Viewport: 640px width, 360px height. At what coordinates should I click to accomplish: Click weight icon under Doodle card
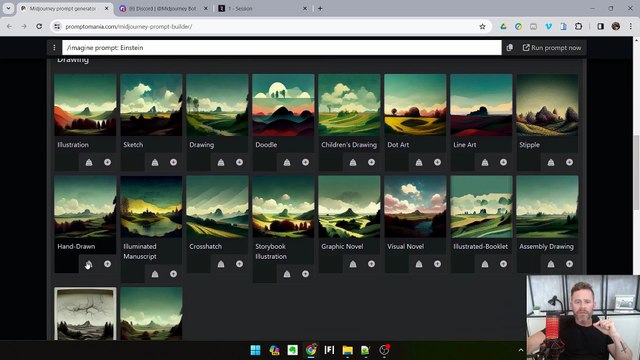287,162
